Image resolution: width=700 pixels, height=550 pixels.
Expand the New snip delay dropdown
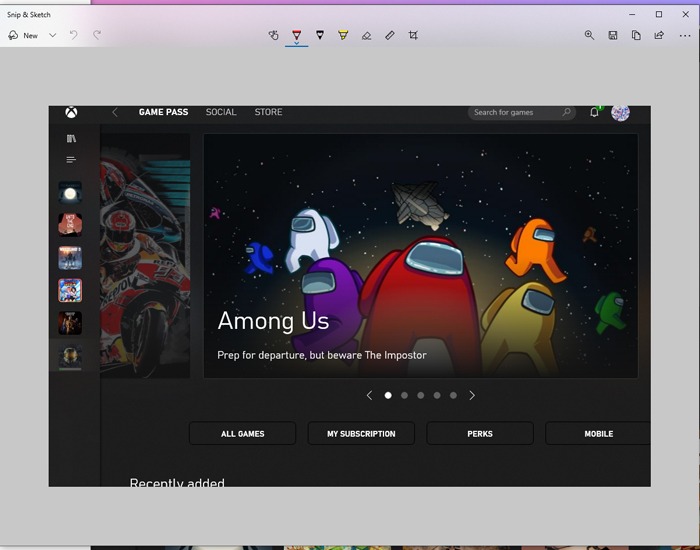click(52, 35)
